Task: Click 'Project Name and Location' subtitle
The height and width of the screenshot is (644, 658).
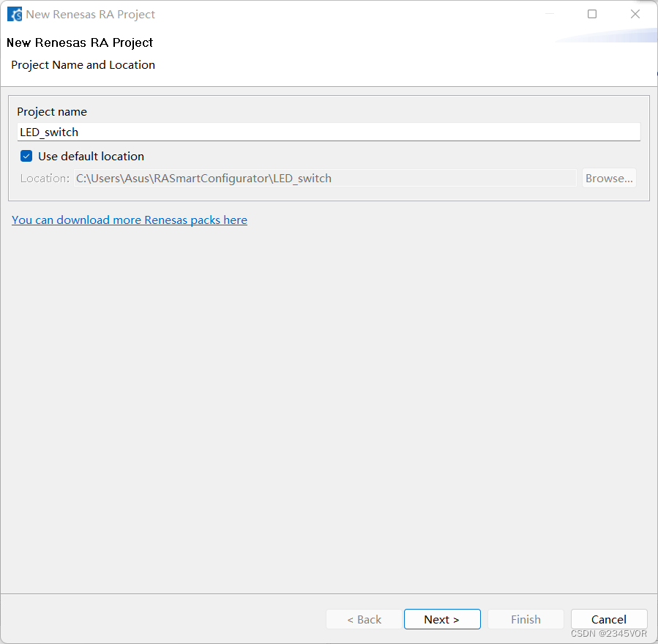Action: 83,65
